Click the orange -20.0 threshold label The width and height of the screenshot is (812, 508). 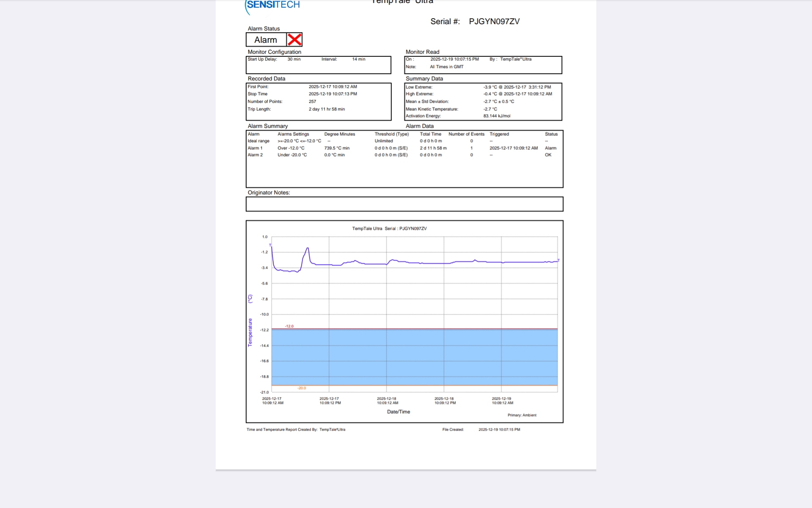302,388
